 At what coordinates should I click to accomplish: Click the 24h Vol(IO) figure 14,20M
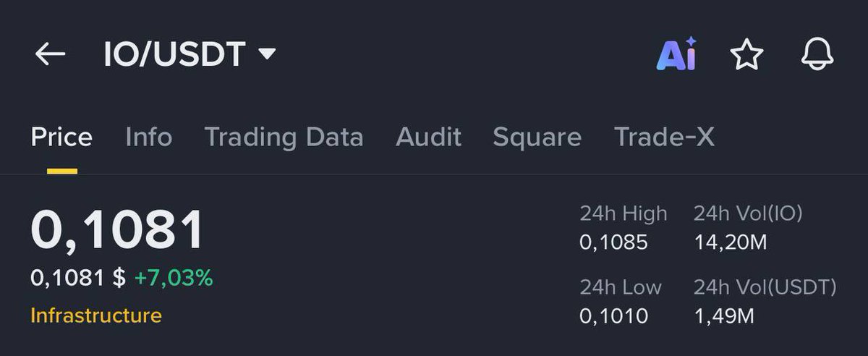click(x=730, y=242)
